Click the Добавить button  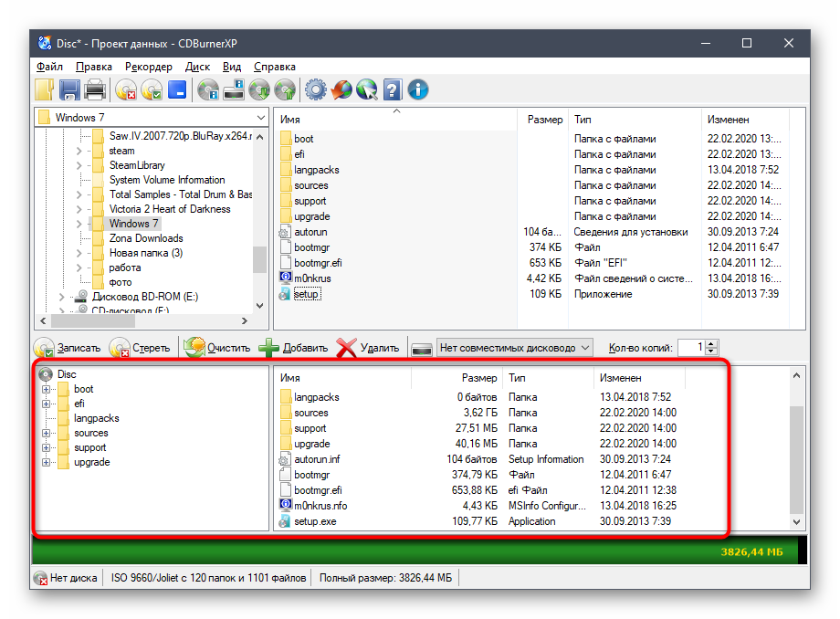[294, 348]
